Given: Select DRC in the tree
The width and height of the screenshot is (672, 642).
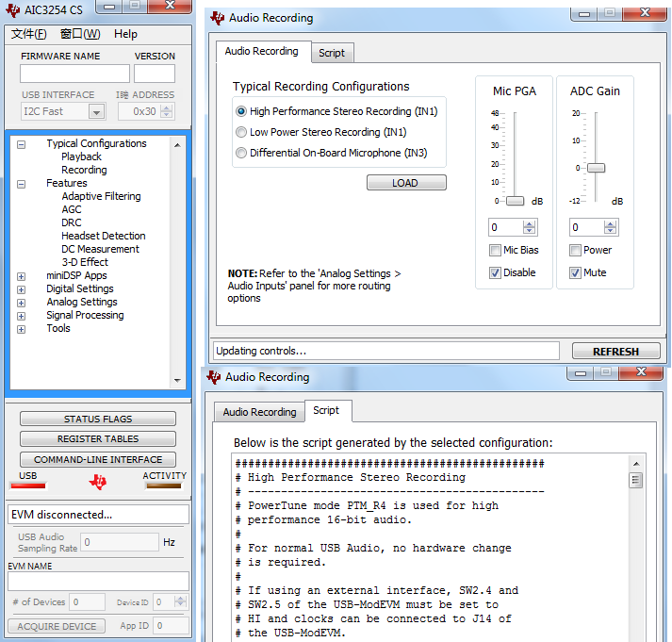Looking at the screenshot, I should point(71,222).
